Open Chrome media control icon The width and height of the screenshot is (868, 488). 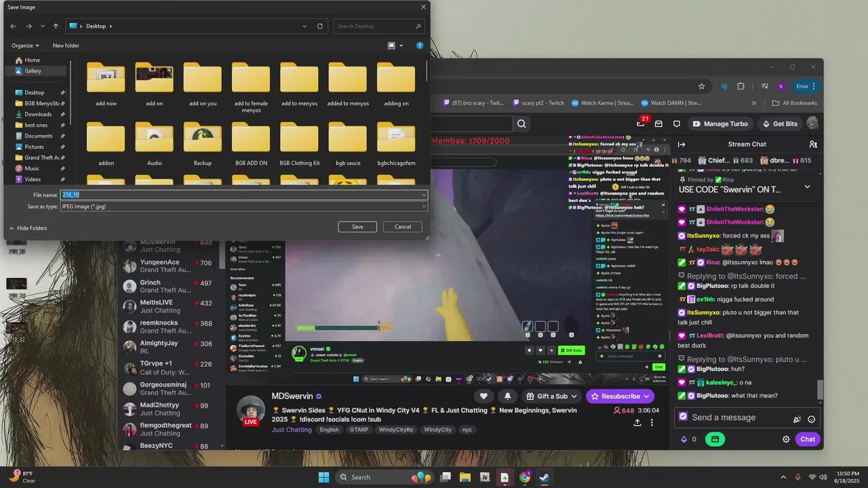click(x=765, y=86)
